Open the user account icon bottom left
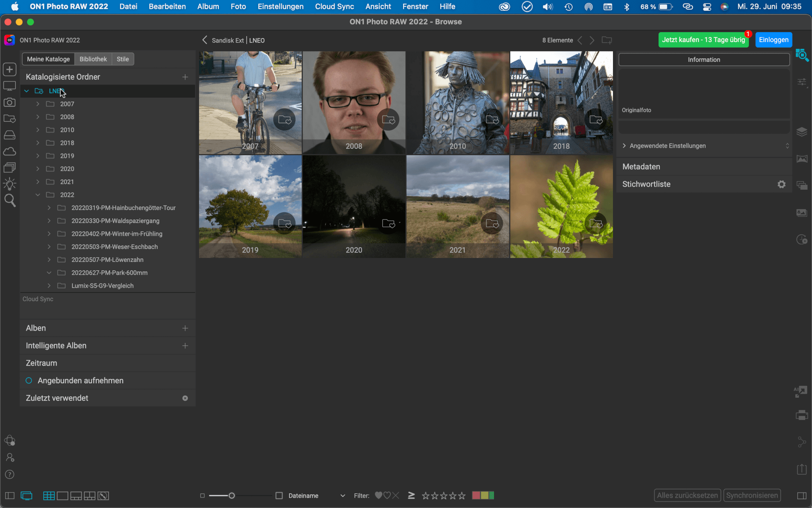 point(10,458)
